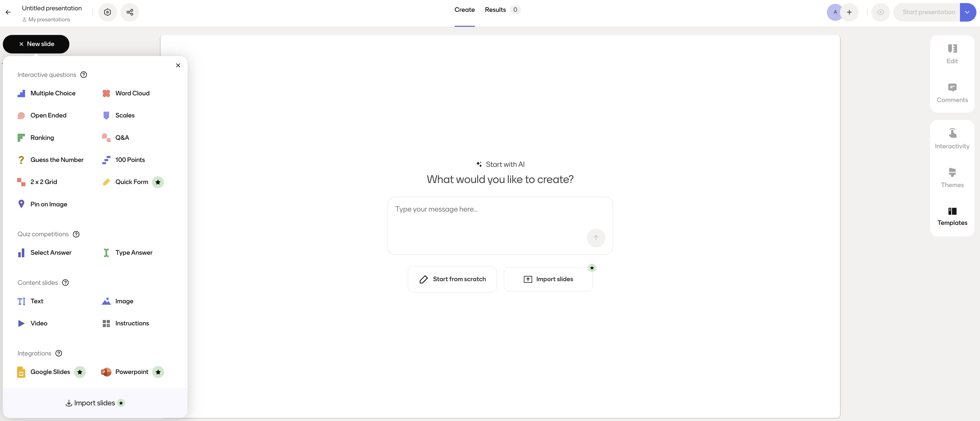Click Start from scratch button
This screenshot has height=421, width=980.
click(452, 279)
